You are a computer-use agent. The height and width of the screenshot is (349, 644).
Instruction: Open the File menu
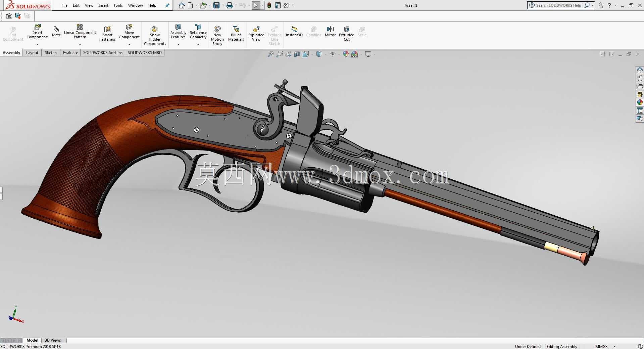(x=64, y=5)
